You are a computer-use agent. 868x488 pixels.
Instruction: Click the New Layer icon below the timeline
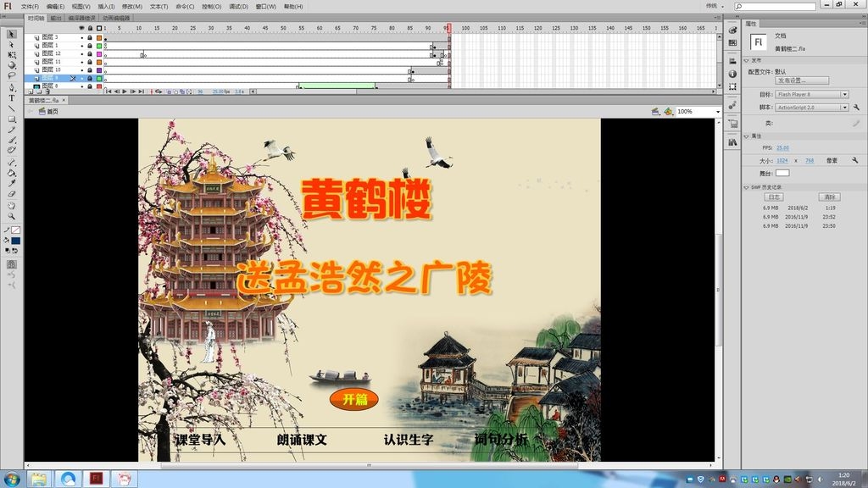(x=31, y=91)
